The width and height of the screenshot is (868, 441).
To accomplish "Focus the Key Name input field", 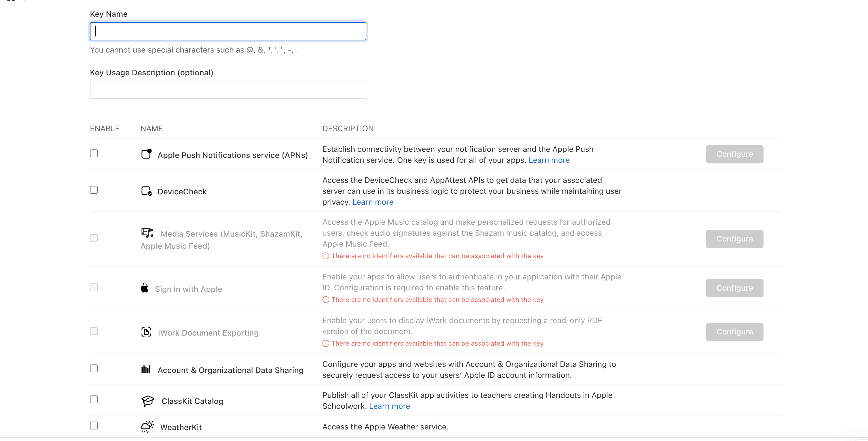I will pyautogui.click(x=228, y=31).
